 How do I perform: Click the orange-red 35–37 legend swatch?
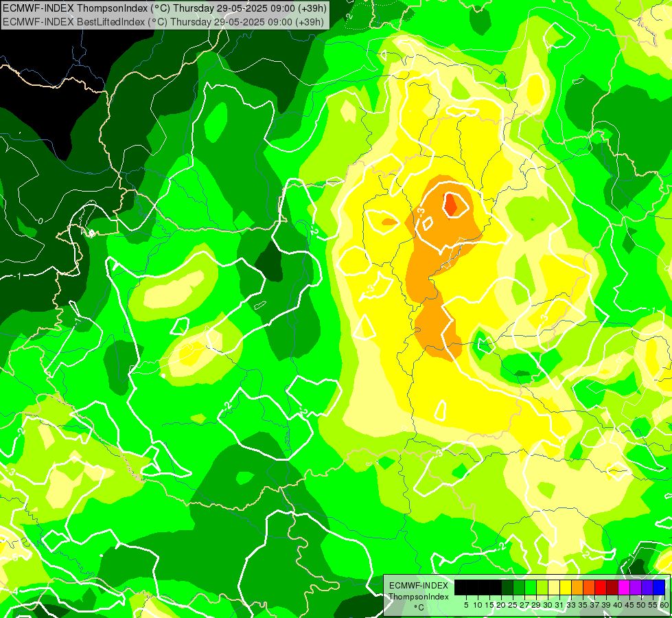589,587
